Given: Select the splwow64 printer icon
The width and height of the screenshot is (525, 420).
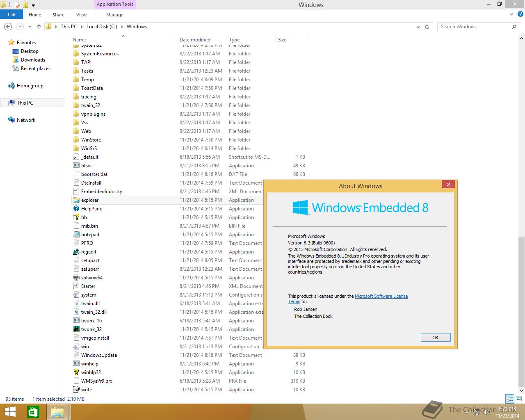Looking at the screenshot, I should click(x=76, y=278).
